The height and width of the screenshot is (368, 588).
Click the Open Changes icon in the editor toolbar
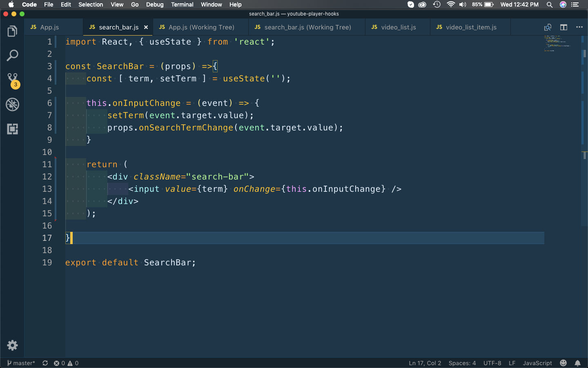click(548, 27)
